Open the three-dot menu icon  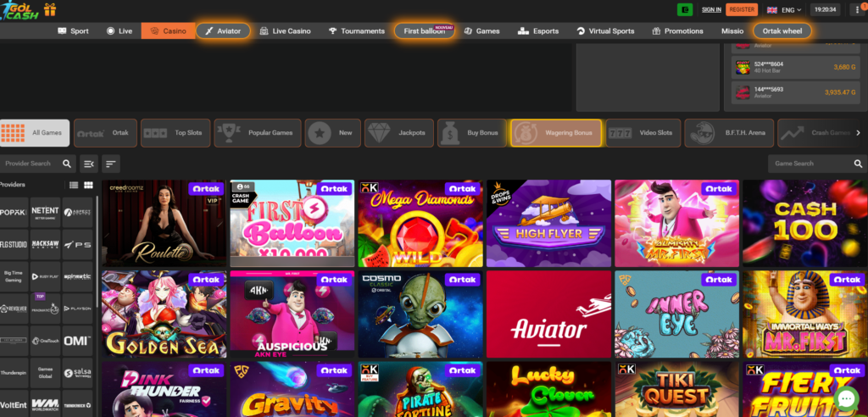[858, 10]
